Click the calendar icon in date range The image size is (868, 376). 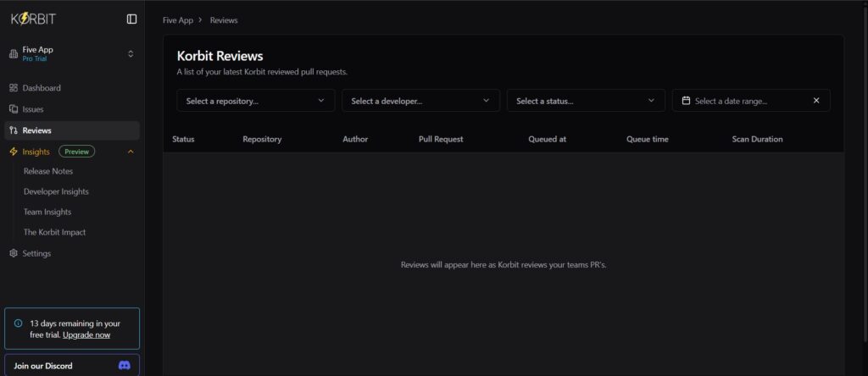pyautogui.click(x=686, y=101)
